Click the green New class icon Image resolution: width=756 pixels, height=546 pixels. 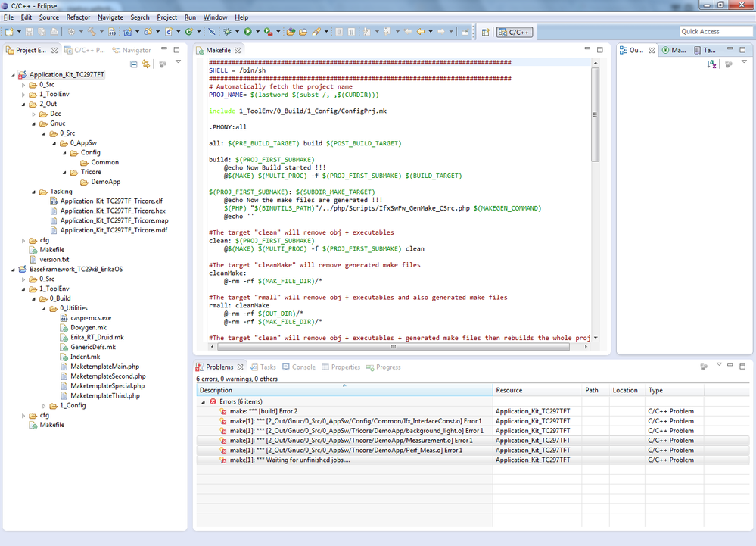tap(189, 32)
